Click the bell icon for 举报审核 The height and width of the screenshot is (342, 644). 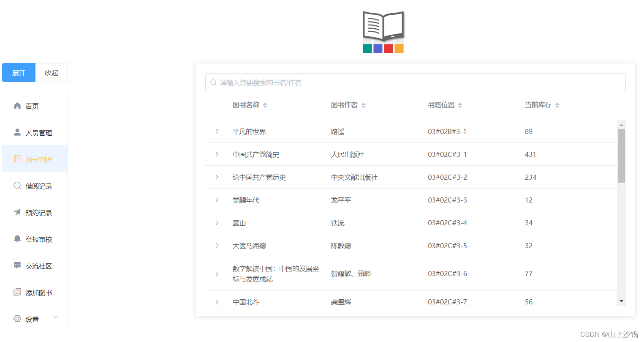point(17,239)
